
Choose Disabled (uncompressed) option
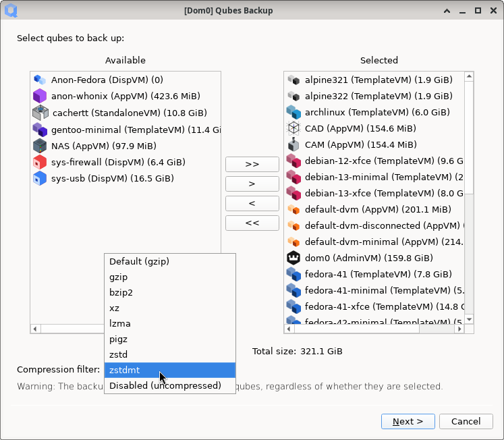pyautogui.click(x=170, y=386)
